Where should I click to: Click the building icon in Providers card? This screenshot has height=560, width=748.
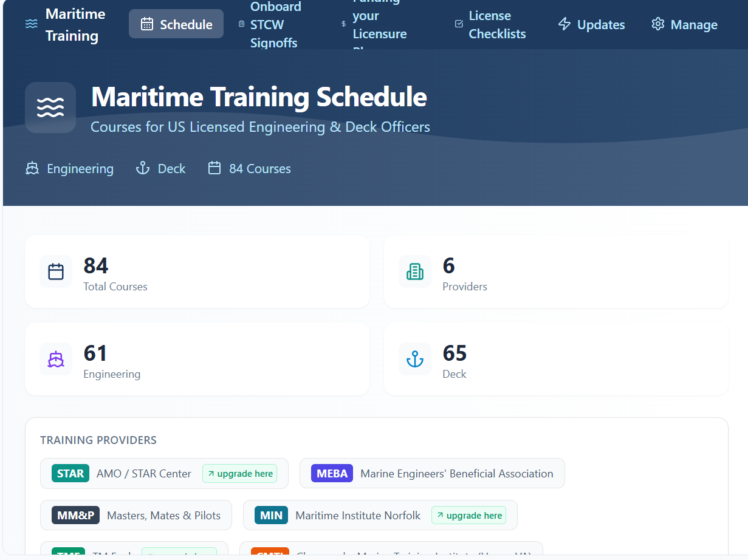coord(415,271)
